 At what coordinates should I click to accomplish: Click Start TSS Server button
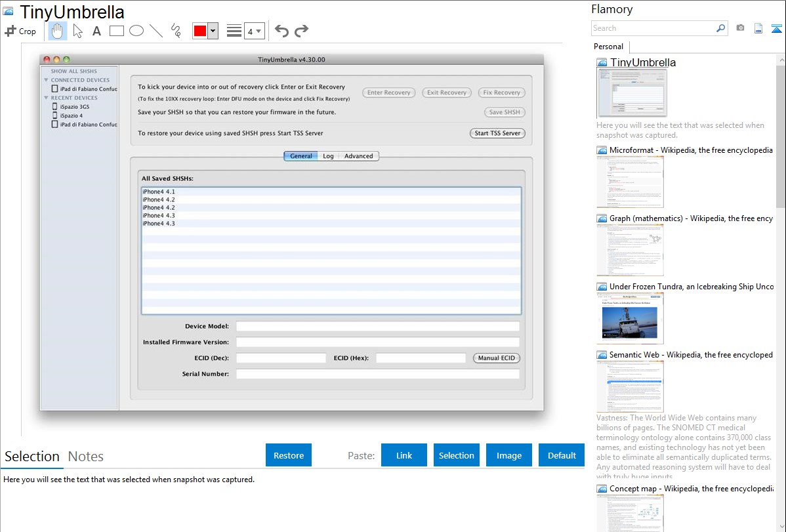click(497, 133)
